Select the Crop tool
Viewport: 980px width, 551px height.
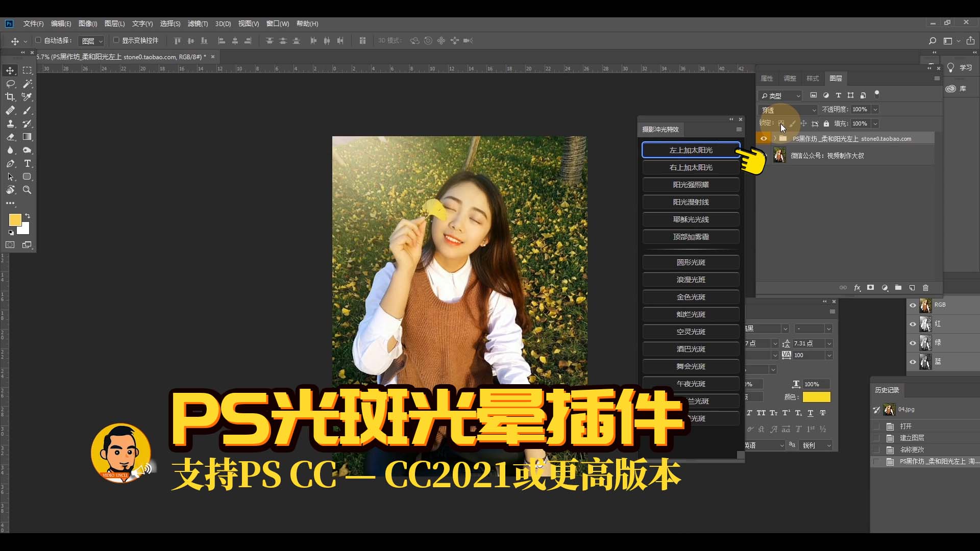point(10,97)
